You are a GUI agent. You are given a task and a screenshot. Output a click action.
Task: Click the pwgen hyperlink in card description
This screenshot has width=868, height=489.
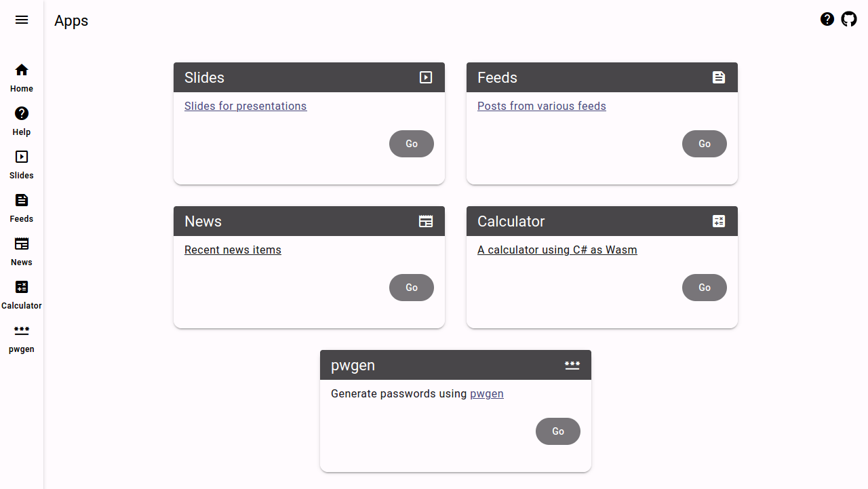(486, 393)
